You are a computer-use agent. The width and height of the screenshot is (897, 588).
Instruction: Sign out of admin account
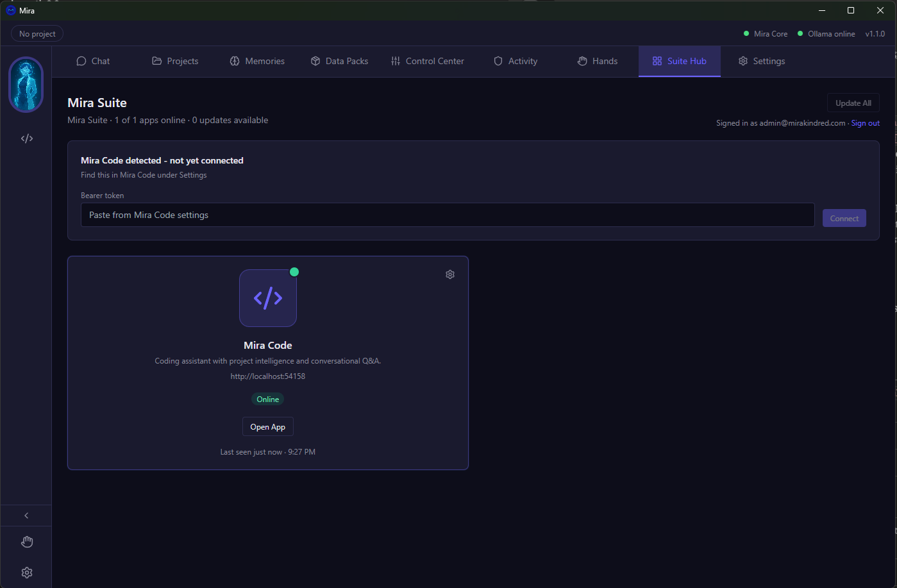[x=866, y=123]
